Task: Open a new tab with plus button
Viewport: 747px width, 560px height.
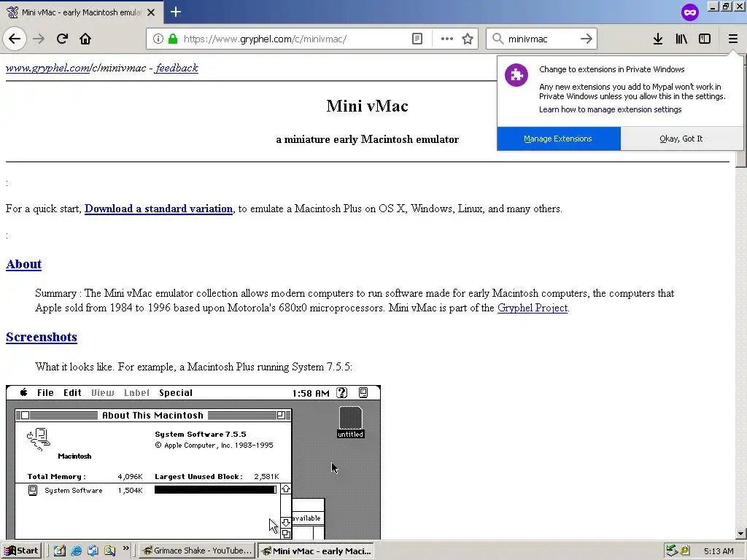Action: coord(176,12)
